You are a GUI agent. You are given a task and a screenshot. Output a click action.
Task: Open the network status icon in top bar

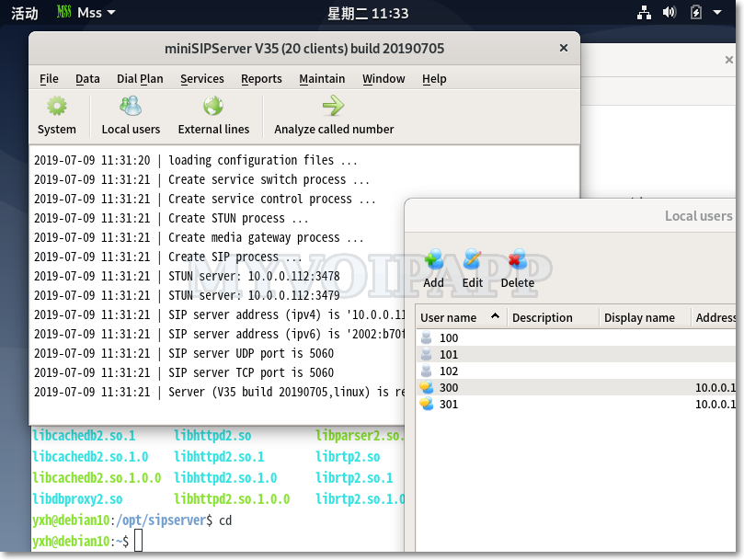[644, 12]
